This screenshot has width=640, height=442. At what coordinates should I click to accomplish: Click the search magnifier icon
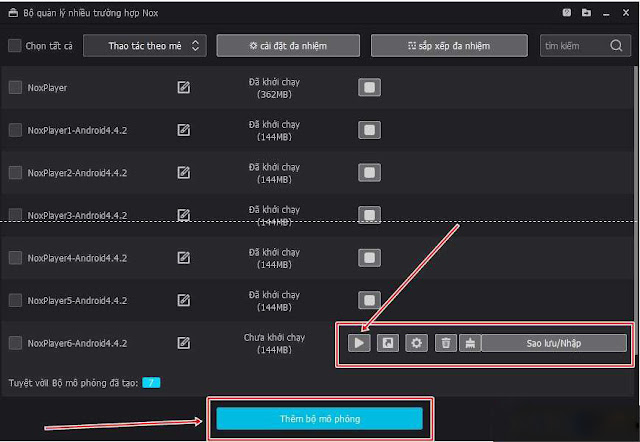[x=616, y=45]
